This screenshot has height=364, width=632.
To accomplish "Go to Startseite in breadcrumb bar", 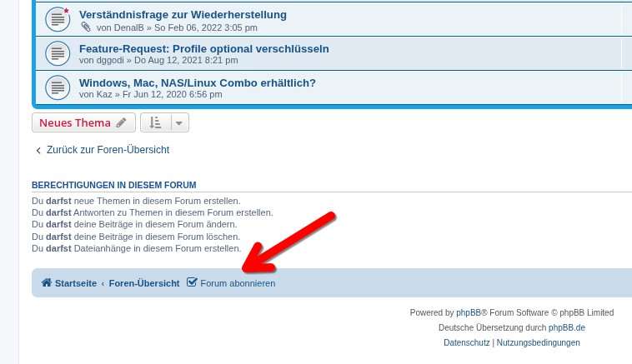I will click(75, 283).
